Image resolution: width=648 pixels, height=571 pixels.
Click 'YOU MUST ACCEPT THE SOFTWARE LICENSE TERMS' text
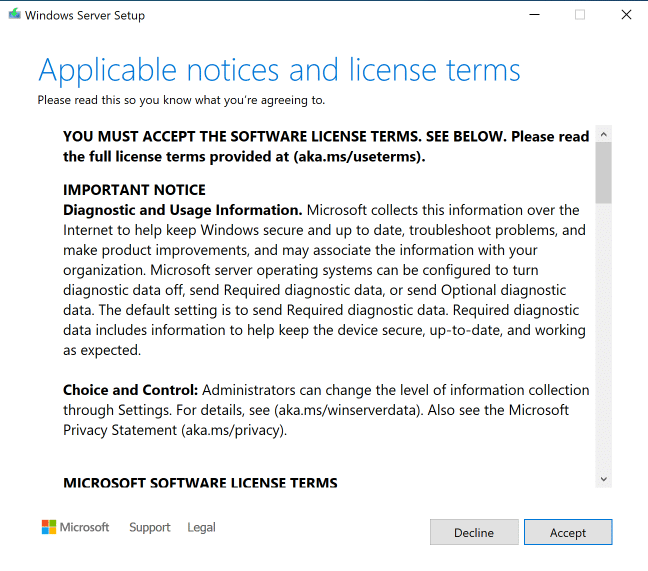243,137
